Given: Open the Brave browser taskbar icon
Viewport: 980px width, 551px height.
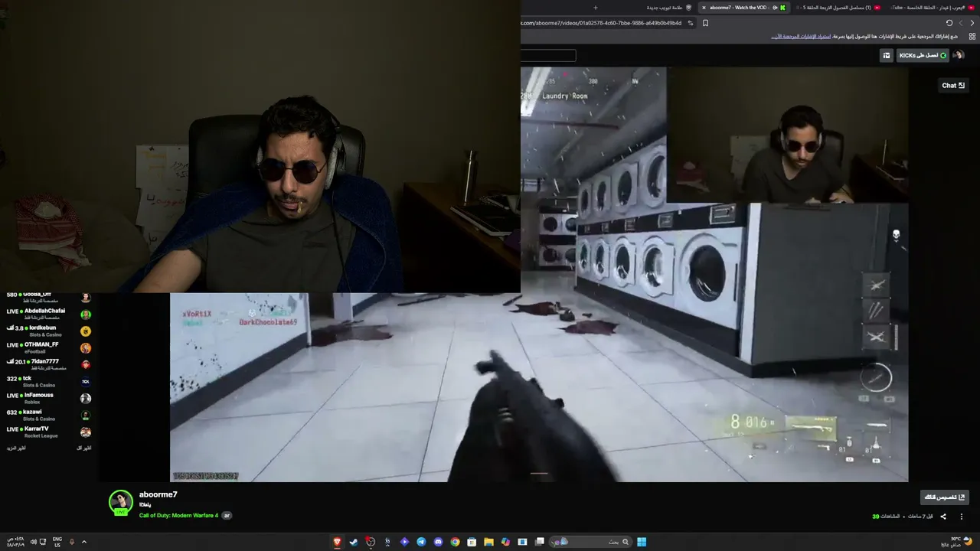Looking at the screenshot, I should click(337, 542).
